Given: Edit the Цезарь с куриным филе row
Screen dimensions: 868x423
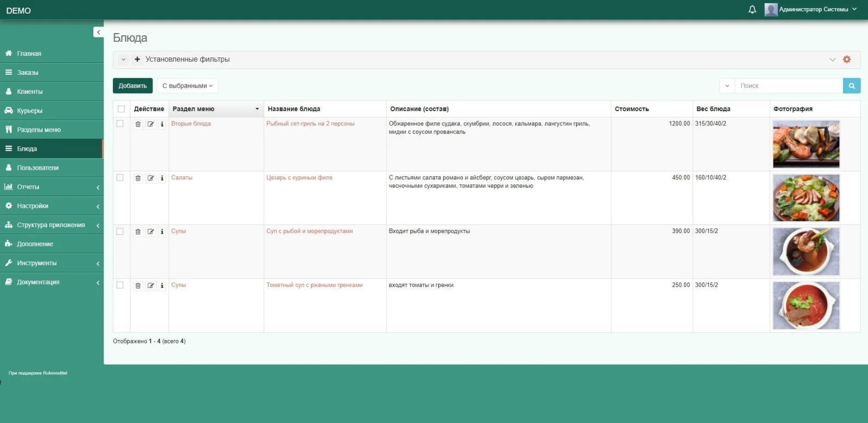Looking at the screenshot, I should click(x=150, y=178).
